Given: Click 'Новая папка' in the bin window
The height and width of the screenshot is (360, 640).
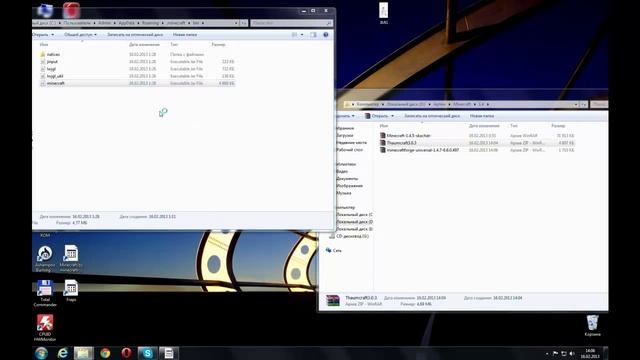Looking at the screenshot, I should 185,35.
